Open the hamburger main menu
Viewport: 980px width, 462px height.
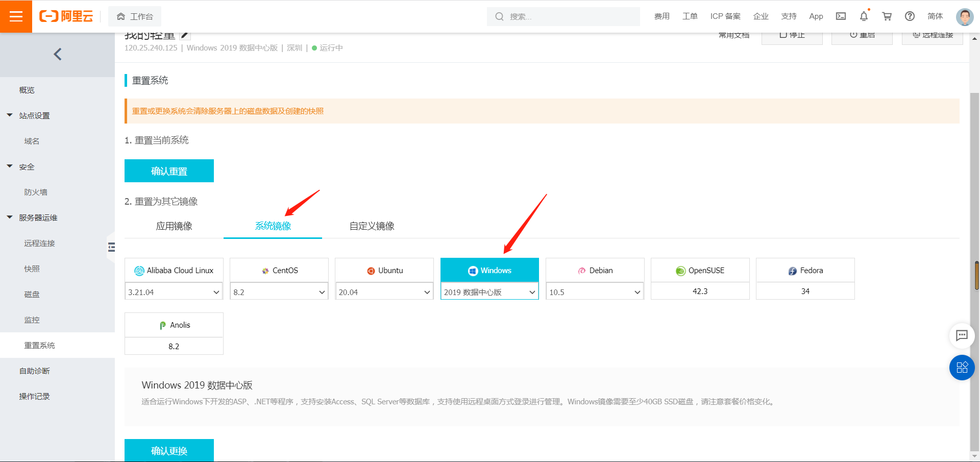(x=16, y=16)
